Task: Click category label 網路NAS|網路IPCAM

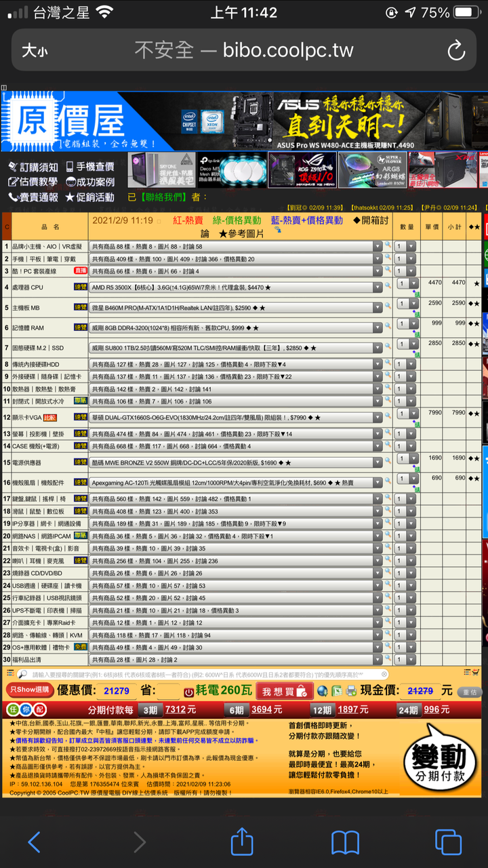Action: tap(41, 536)
